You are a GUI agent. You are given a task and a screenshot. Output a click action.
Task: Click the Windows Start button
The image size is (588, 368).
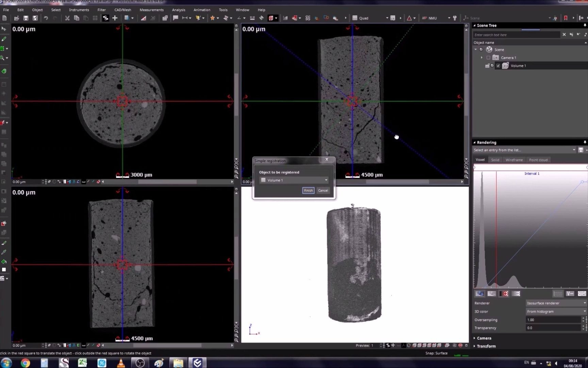(6, 363)
